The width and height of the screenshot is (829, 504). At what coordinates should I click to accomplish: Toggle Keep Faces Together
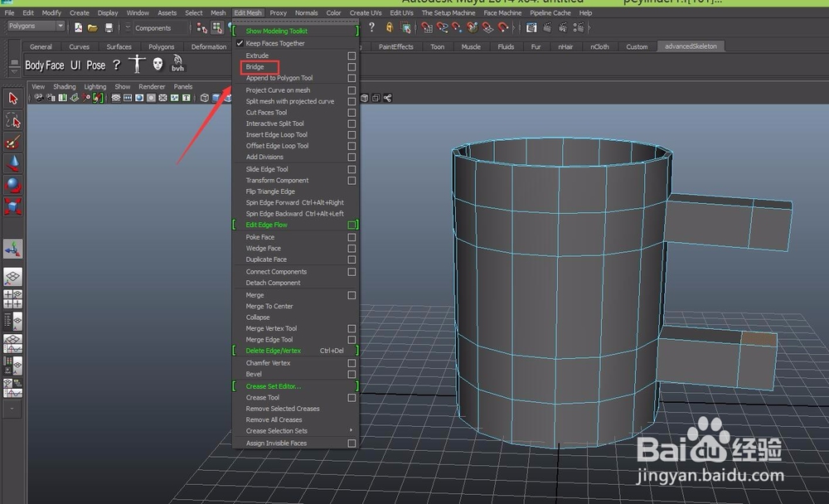[x=274, y=43]
